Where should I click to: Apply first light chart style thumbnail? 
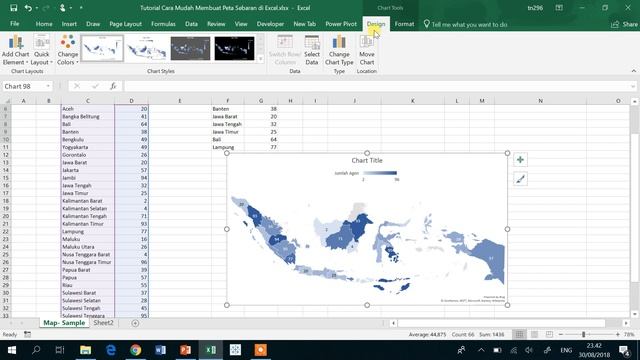coord(102,48)
